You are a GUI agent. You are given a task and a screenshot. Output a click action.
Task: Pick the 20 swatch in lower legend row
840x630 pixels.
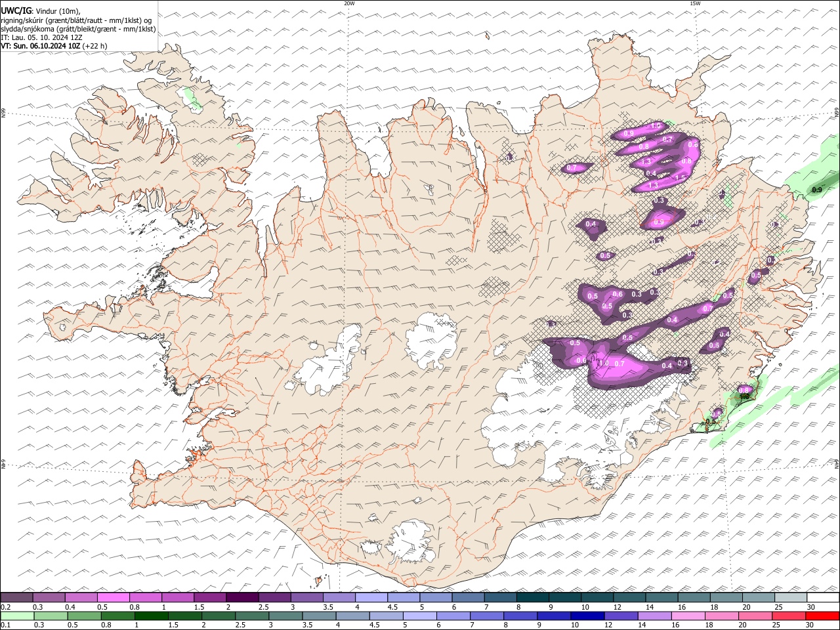click(755, 616)
